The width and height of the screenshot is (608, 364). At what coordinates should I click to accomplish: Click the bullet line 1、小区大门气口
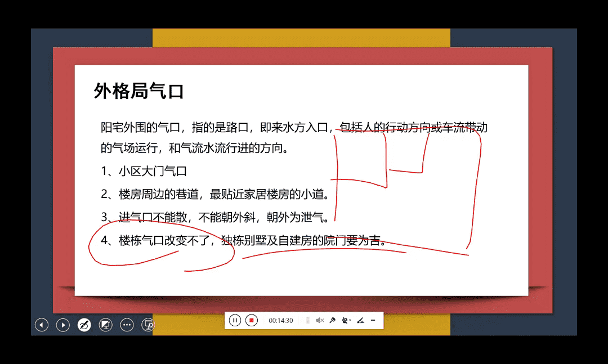(144, 172)
